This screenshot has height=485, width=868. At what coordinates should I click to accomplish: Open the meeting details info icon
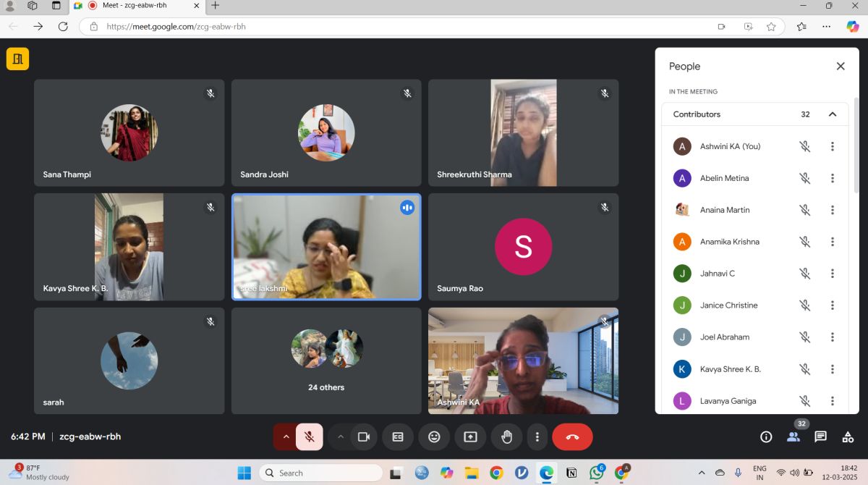point(766,436)
